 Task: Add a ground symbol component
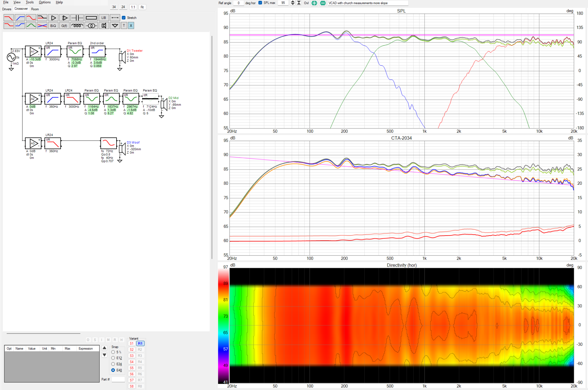tap(115, 26)
